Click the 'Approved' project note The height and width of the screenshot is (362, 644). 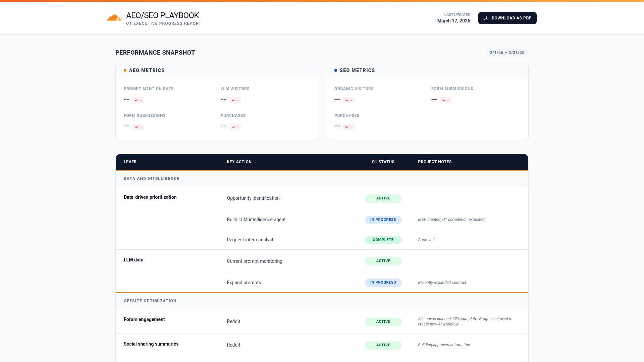[426, 240]
